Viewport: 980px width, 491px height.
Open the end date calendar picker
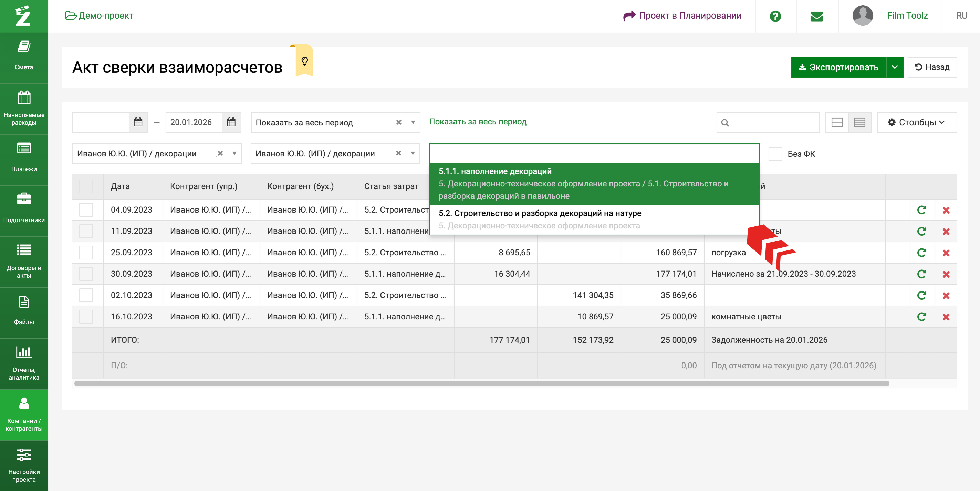click(x=231, y=122)
